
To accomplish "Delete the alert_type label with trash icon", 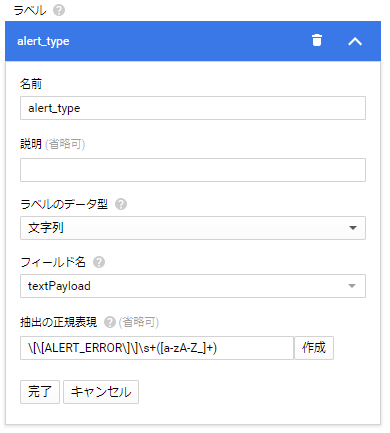I will tap(317, 40).
